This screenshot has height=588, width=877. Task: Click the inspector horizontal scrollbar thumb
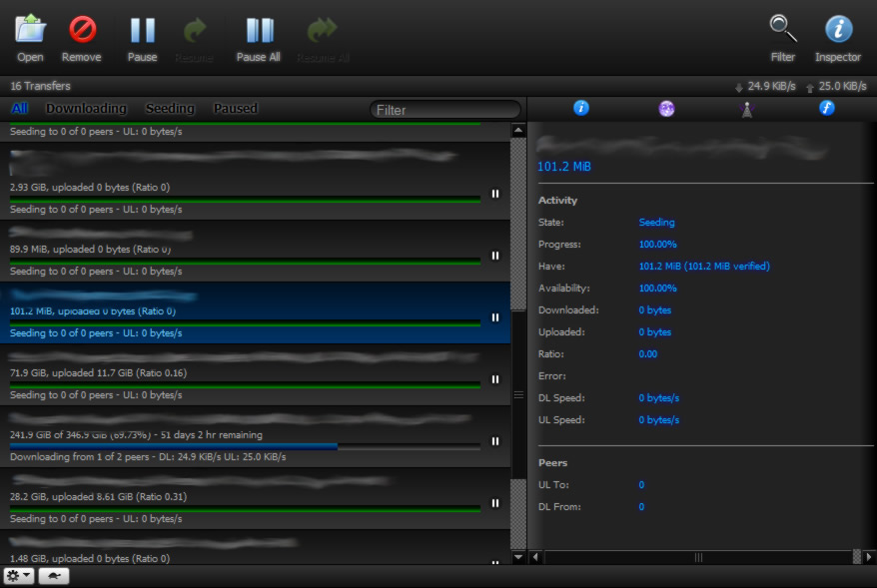(699, 557)
